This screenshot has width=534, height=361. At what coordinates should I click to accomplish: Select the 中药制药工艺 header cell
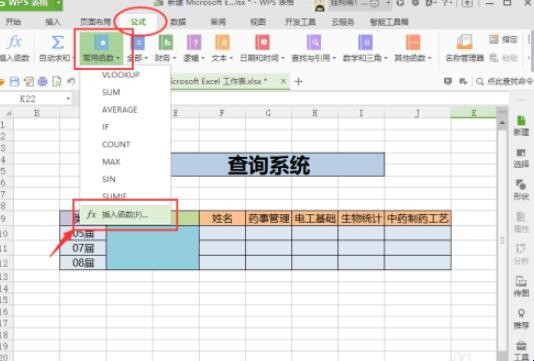click(x=418, y=218)
